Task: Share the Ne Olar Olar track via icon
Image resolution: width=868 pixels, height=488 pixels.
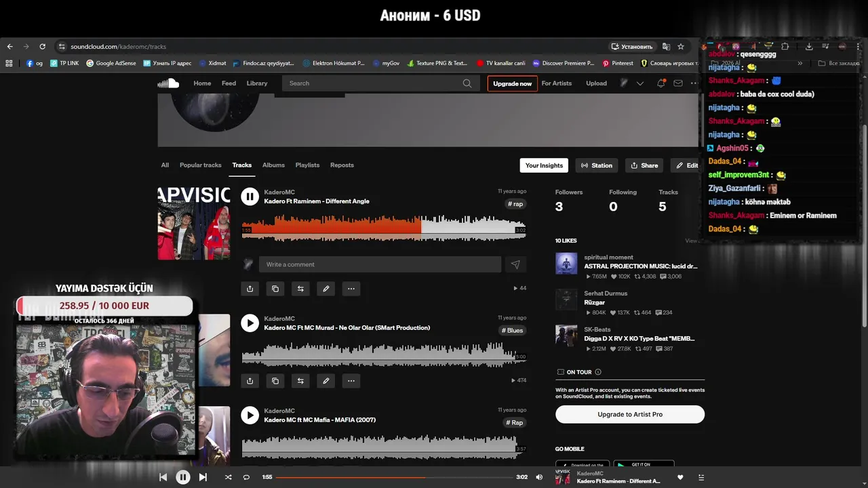Action: [x=250, y=381]
